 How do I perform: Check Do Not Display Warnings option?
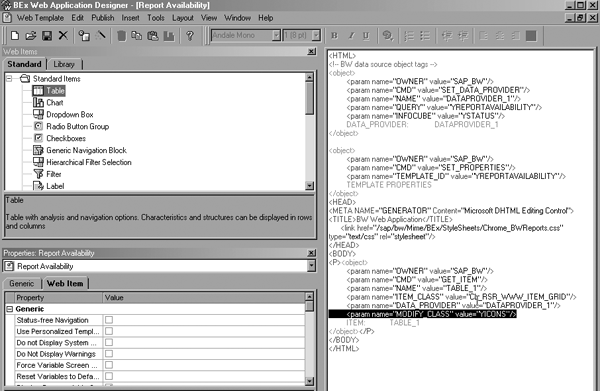tap(109, 354)
